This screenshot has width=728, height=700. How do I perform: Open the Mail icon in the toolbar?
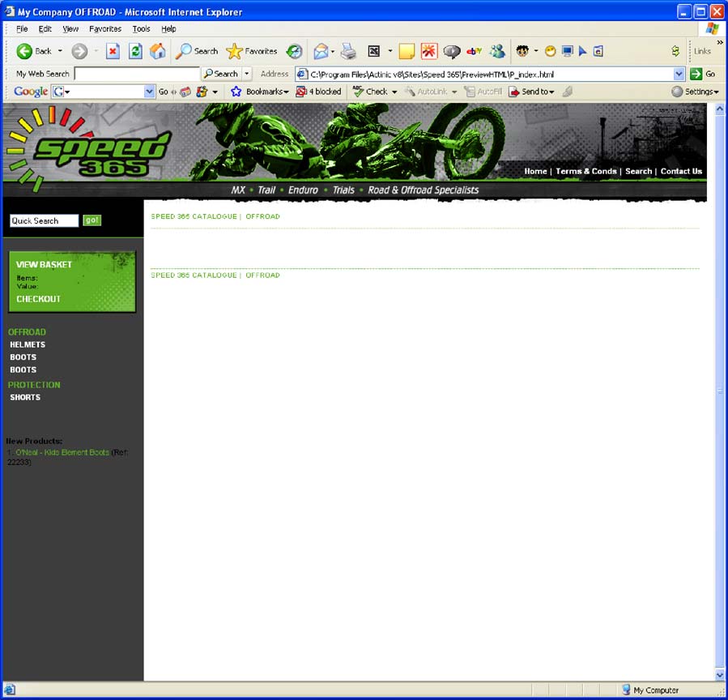tap(321, 51)
